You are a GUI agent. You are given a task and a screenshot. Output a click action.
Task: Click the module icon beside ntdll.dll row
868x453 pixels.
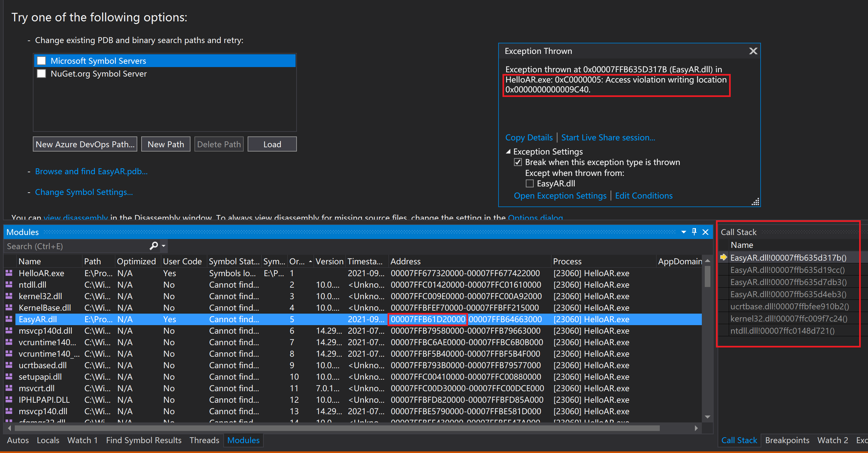[9, 284]
